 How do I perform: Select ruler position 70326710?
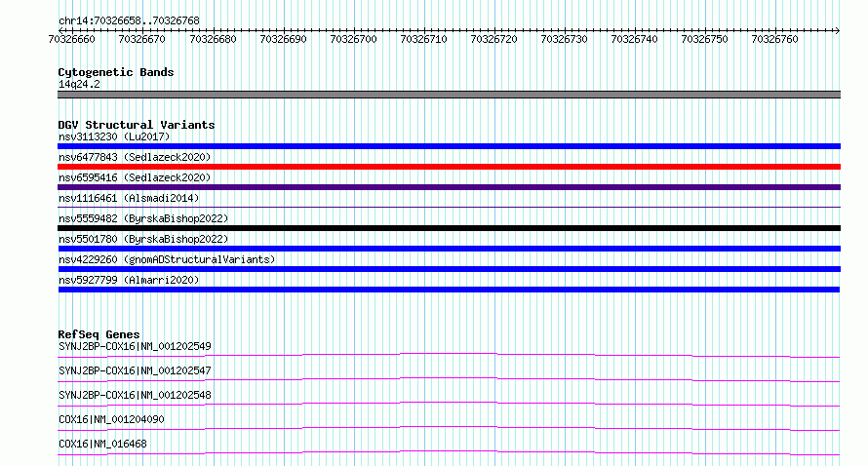pos(423,39)
